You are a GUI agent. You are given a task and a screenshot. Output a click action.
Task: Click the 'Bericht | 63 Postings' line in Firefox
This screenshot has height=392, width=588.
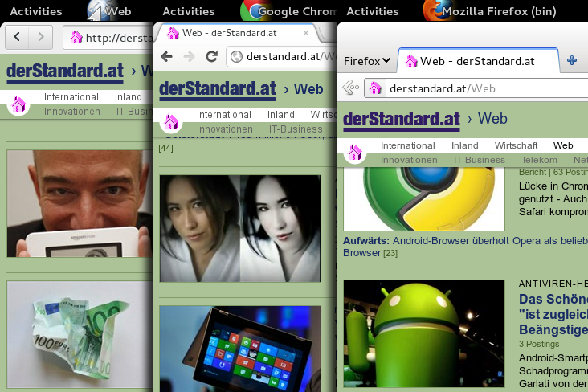pyautogui.click(x=553, y=172)
